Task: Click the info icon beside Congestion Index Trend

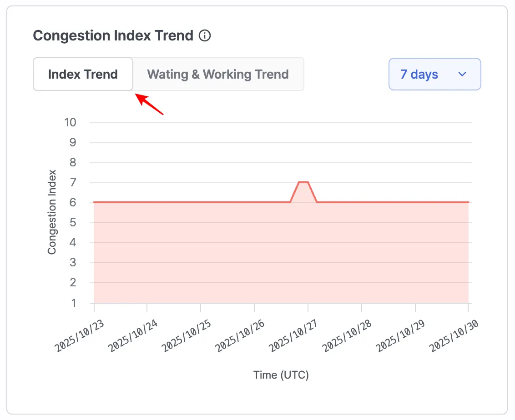Action: (x=205, y=35)
